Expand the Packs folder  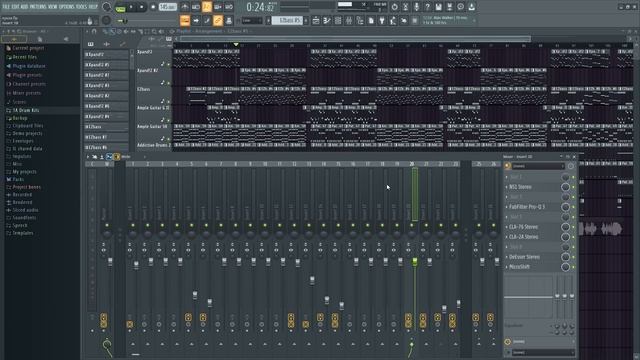click(15, 179)
